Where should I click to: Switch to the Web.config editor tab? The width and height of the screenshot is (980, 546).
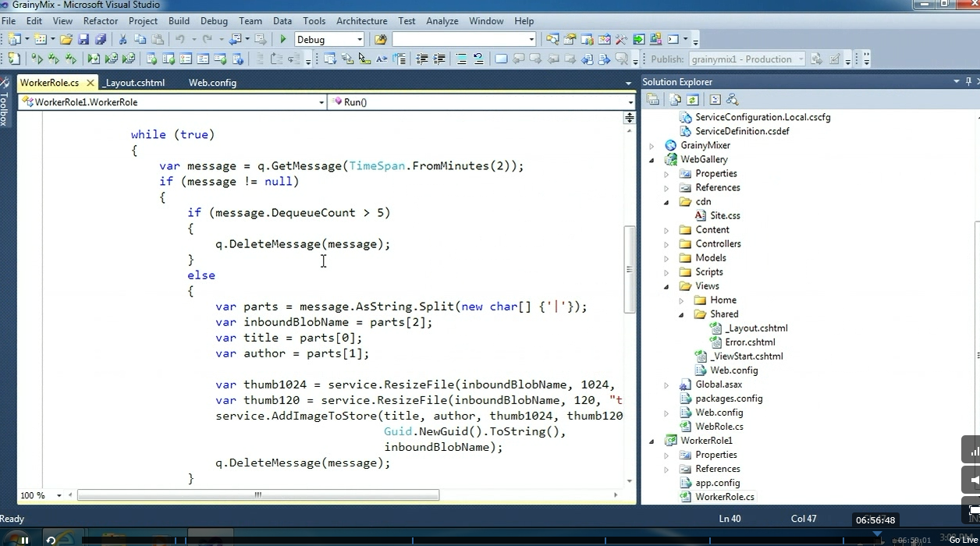coord(212,83)
